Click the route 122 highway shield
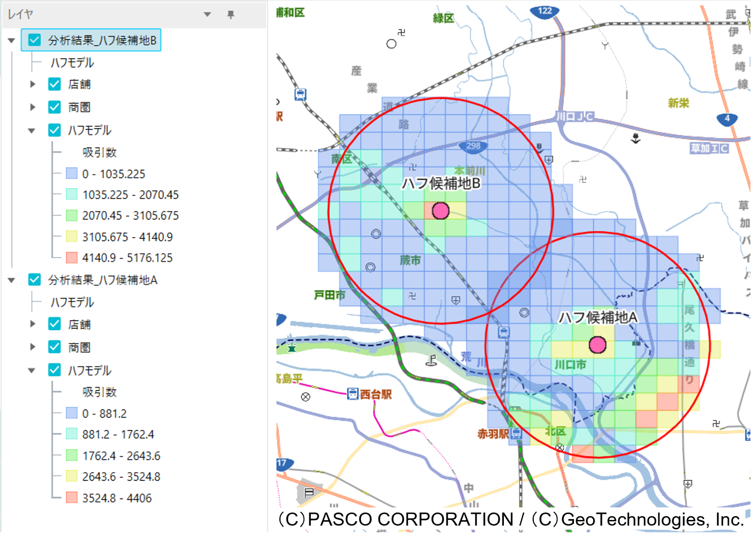 pos(545,11)
